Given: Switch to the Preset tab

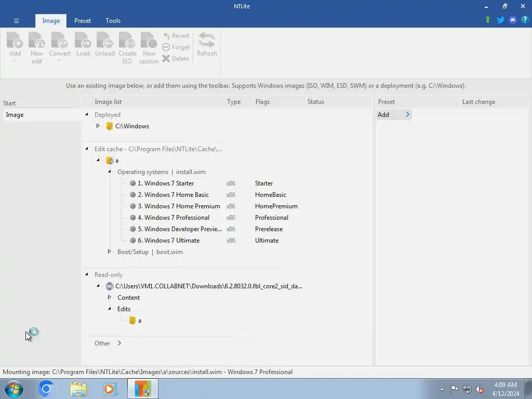Looking at the screenshot, I should [x=83, y=21].
